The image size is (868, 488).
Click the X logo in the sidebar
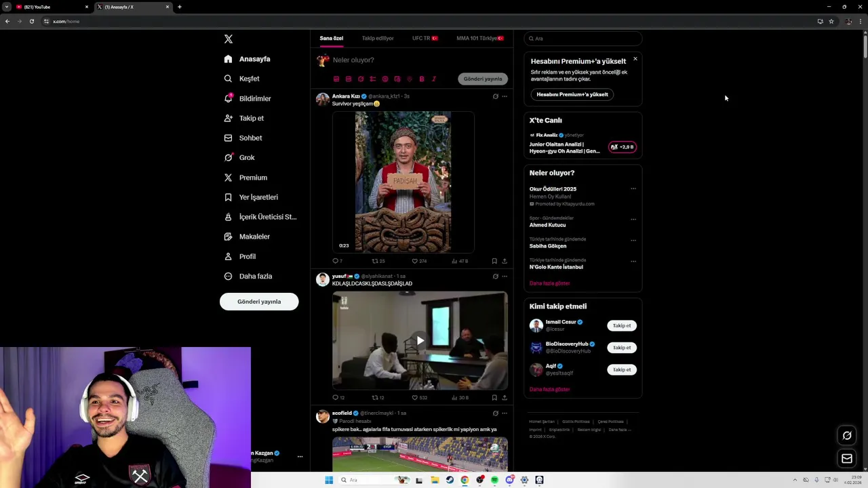click(229, 39)
